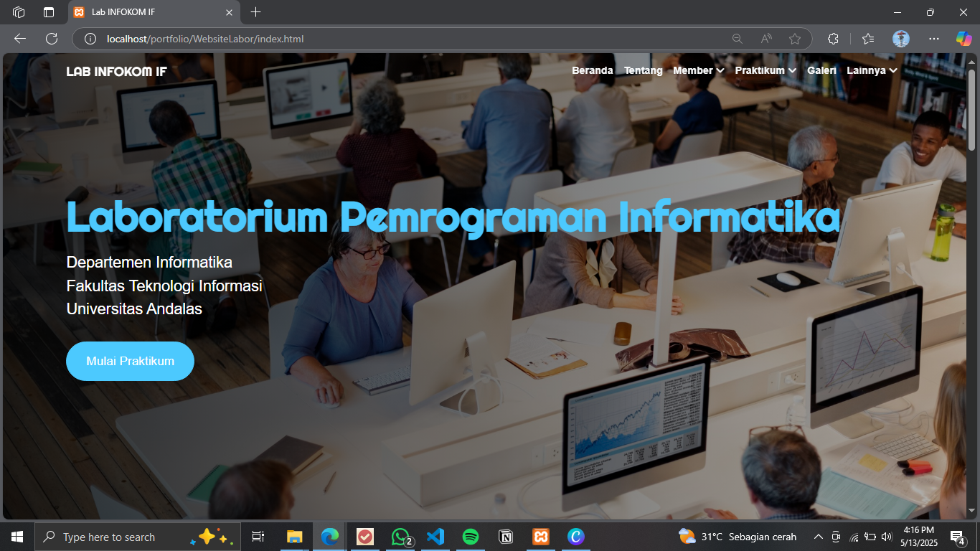Open the browser extensions puzzle icon

tap(833, 39)
